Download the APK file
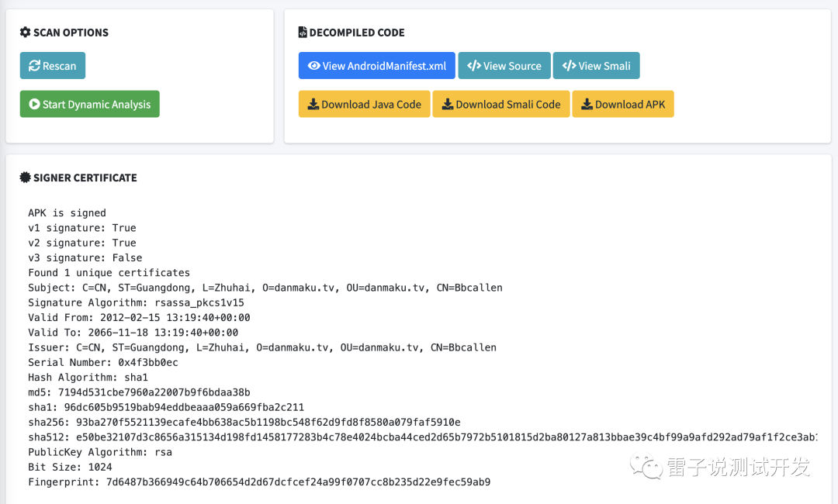Viewport: 838px width, 504px height. (x=622, y=104)
